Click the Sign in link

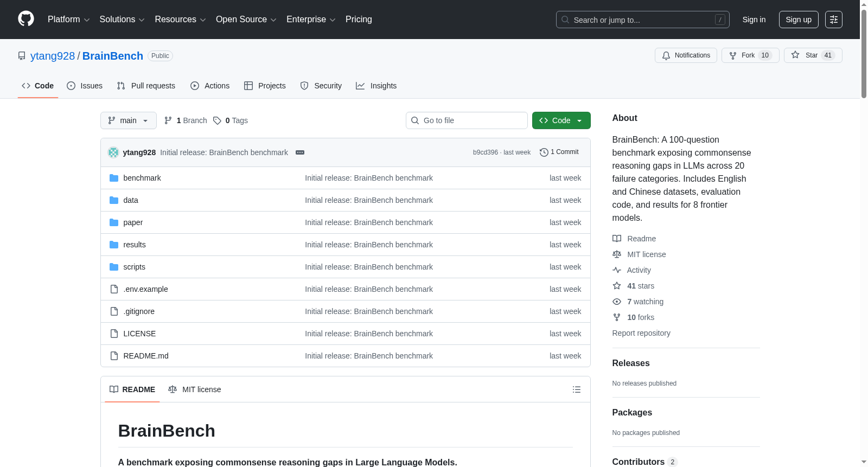pyautogui.click(x=754, y=20)
